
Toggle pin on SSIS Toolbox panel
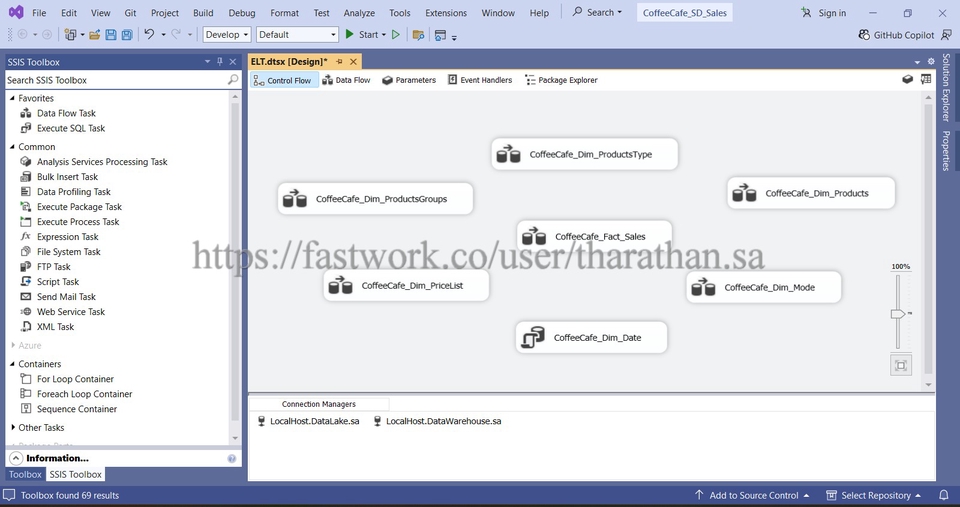[x=220, y=62]
